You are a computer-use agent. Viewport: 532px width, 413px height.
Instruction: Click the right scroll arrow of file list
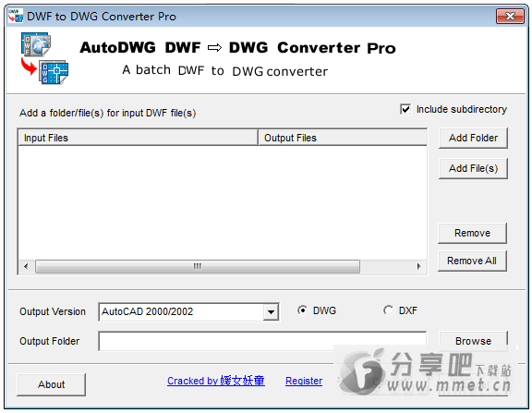[x=418, y=266]
